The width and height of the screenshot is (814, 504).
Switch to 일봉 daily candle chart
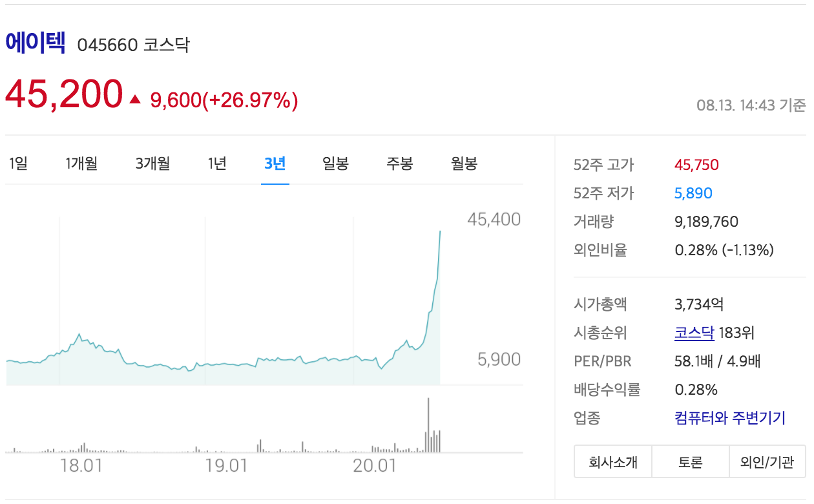click(x=335, y=163)
